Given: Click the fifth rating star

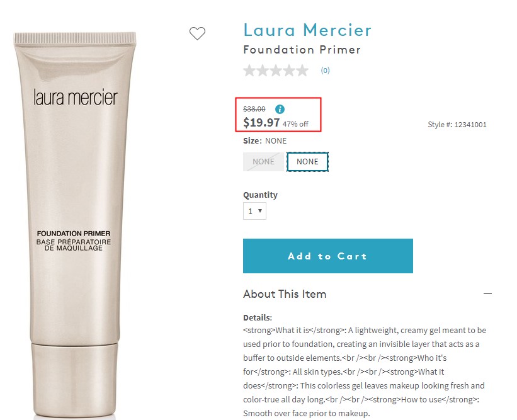Looking at the screenshot, I should 302,71.
